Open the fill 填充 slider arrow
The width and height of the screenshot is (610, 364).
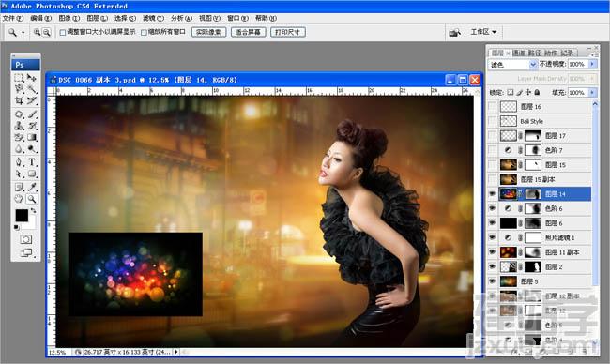pyautogui.click(x=592, y=92)
